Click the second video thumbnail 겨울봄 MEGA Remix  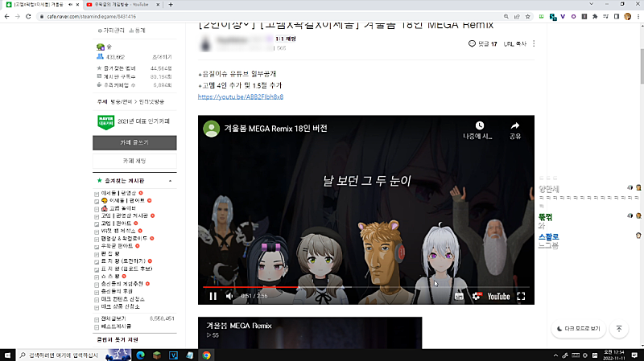(x=310, y=333)
